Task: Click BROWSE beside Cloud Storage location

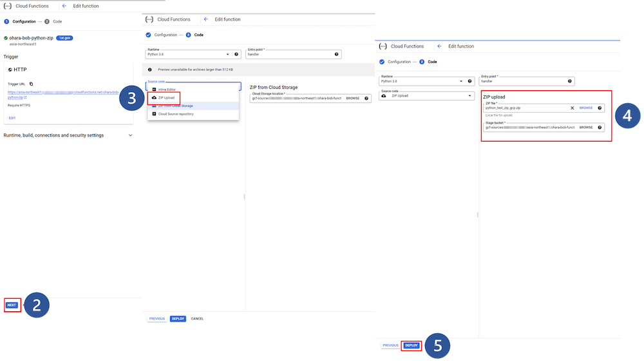Action: tap(352, 98)
